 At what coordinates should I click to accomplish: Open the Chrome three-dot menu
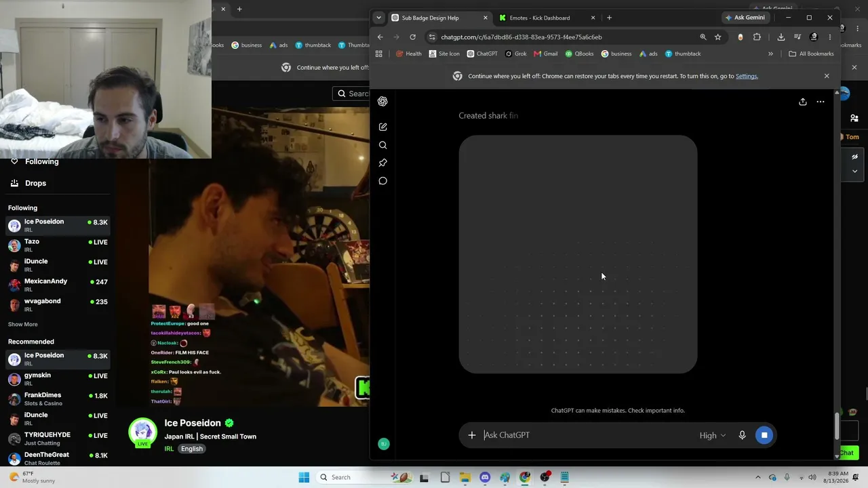click(x=830, y=37)
